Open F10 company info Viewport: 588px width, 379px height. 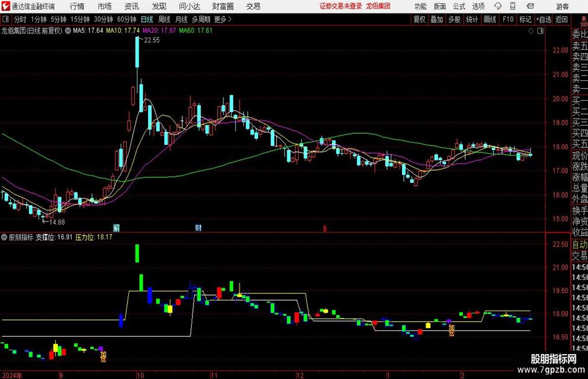pos(508,19)
